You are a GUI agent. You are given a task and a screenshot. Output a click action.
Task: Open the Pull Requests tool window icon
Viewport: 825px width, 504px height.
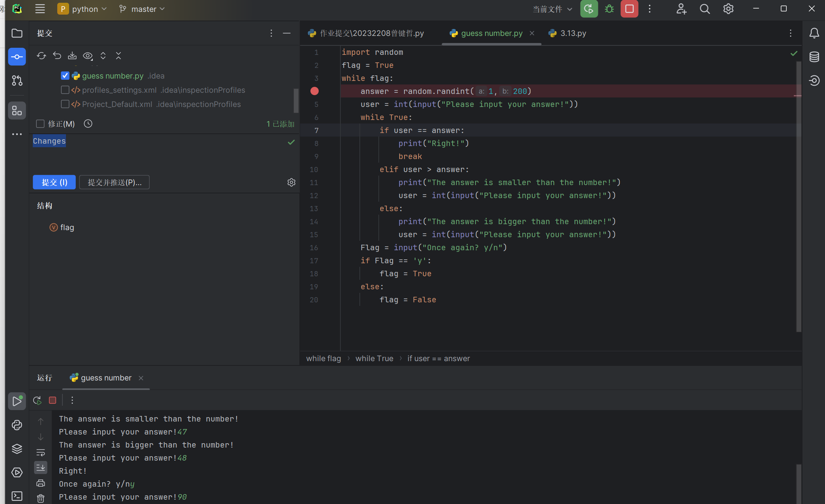17,81
